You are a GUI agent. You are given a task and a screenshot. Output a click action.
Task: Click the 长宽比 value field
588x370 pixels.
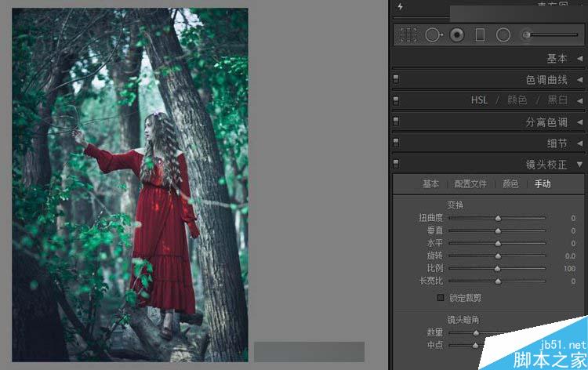click(x=573, y=281)
